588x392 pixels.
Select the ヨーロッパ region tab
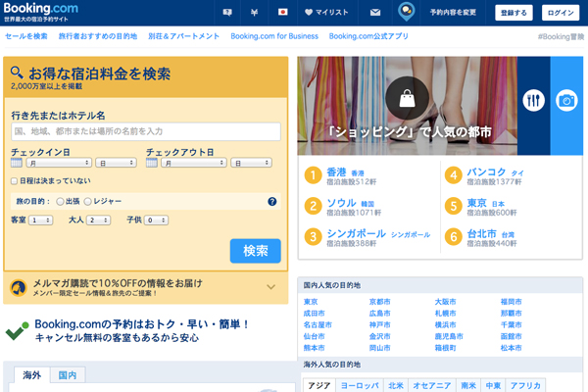[360, 385]
